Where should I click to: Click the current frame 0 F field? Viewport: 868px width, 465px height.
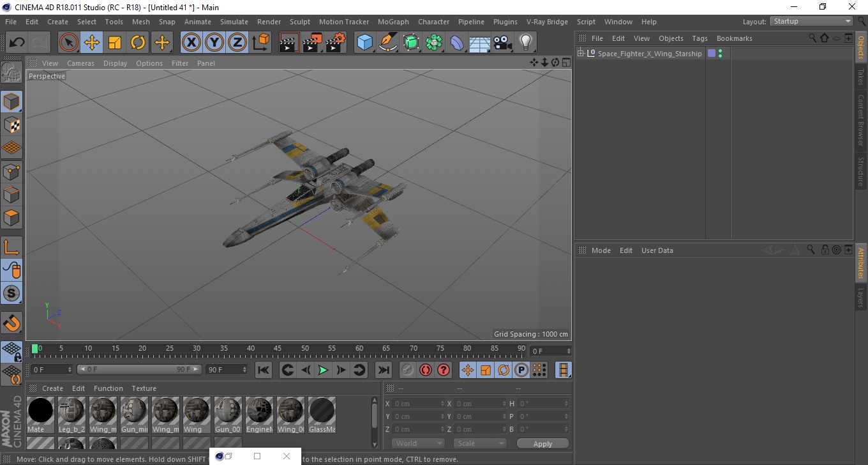551,351
